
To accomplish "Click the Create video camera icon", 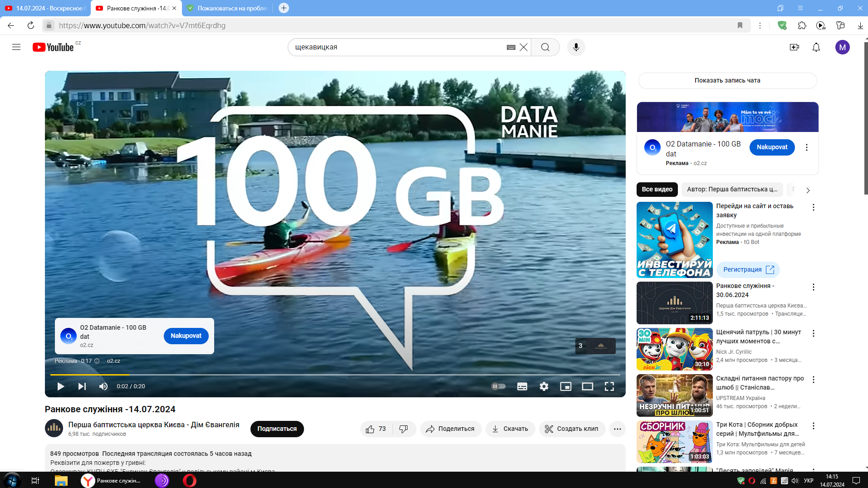I will [794, 47].
